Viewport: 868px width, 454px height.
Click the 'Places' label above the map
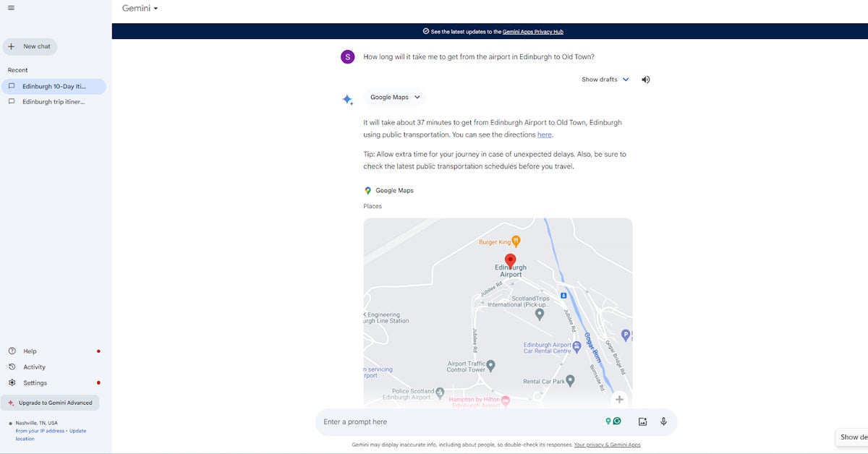[x=373, y=207]
